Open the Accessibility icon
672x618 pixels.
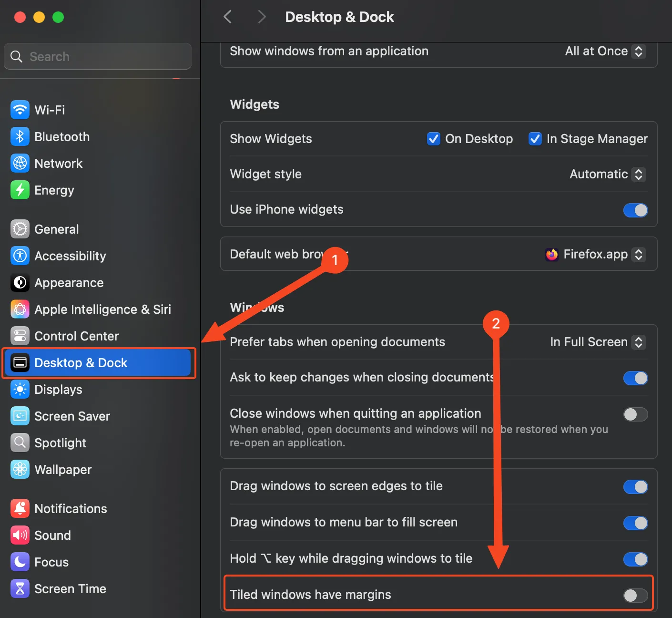click(20, 256)
